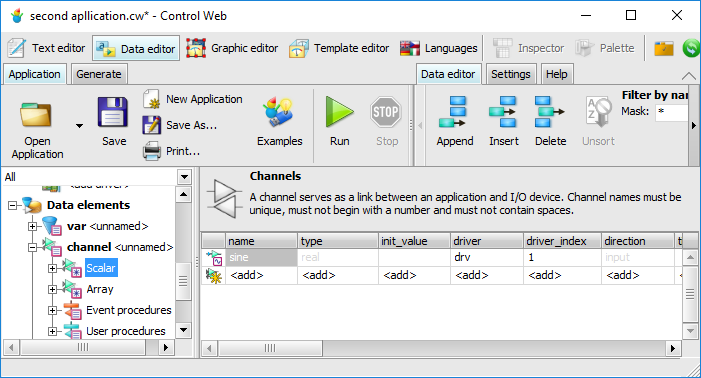
Task: Click the Delete row icon
Action: [x=549, y=112]
